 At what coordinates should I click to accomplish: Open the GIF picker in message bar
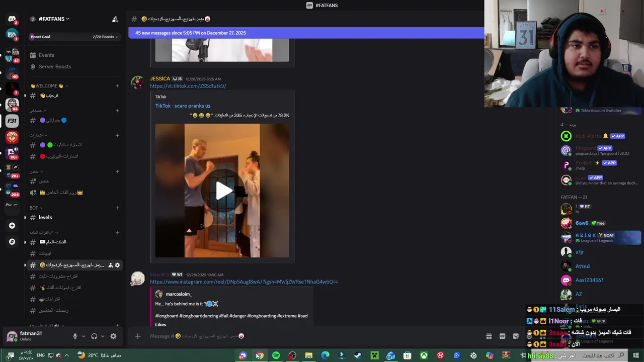502,336
